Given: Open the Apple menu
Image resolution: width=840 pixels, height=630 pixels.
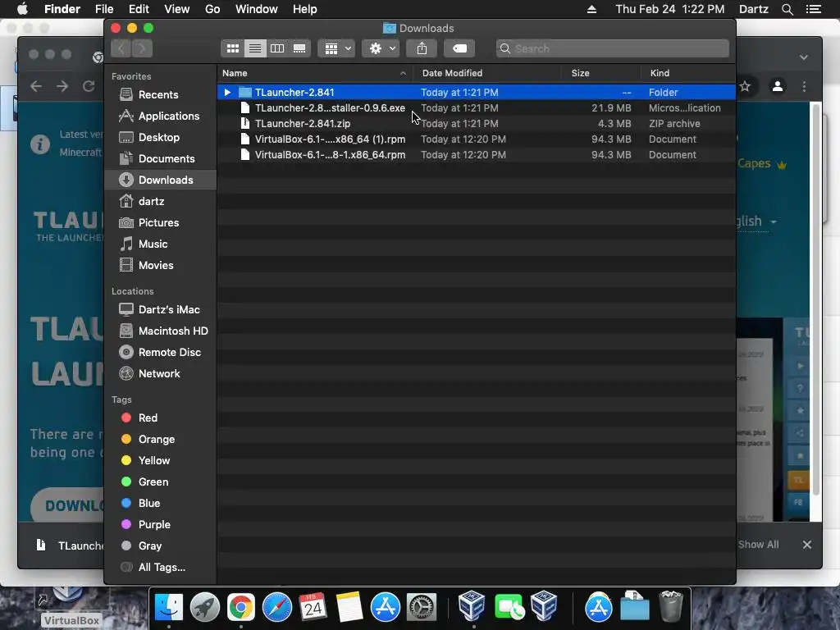Looking at the screenshot, I should pyautogui.click(x=22, y=8).
